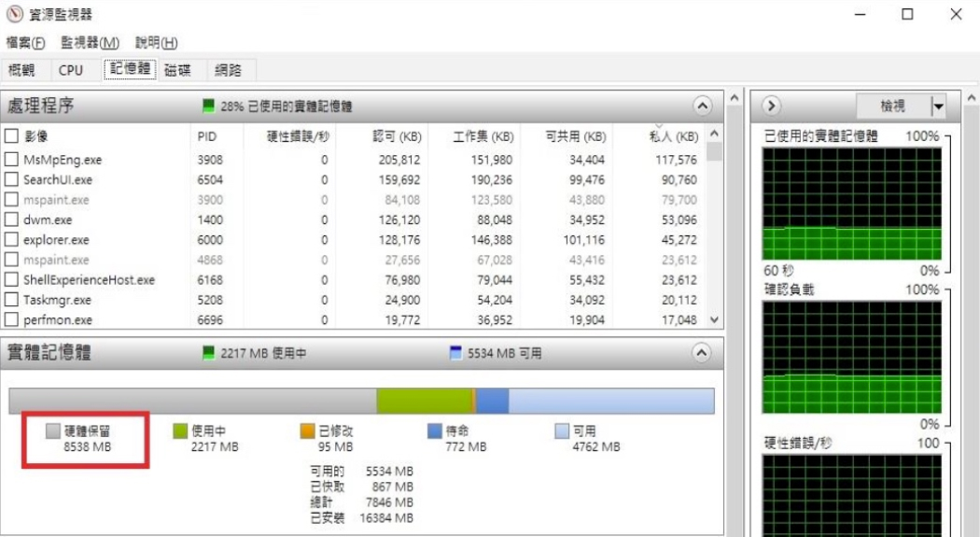Click the blue 5534 MB available indicator icon

pos(455,353)
